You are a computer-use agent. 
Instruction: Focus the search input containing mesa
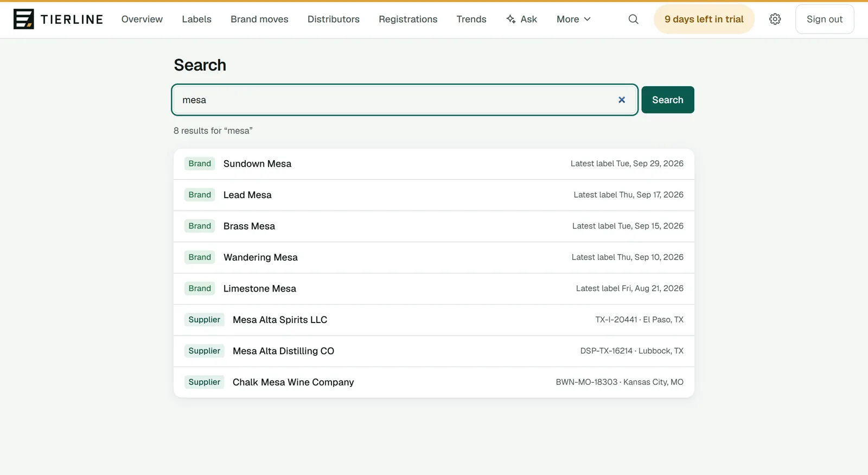pos(405,100)
